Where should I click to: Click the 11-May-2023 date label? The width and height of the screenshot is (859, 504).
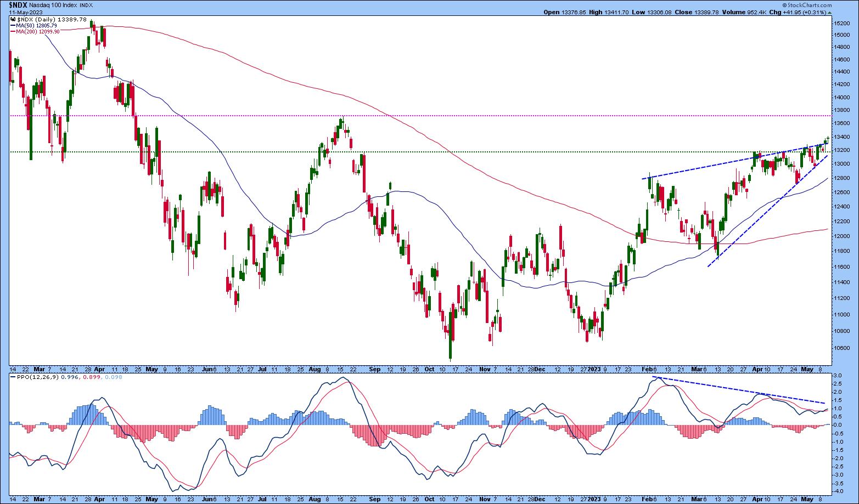(x=25, y=12)
